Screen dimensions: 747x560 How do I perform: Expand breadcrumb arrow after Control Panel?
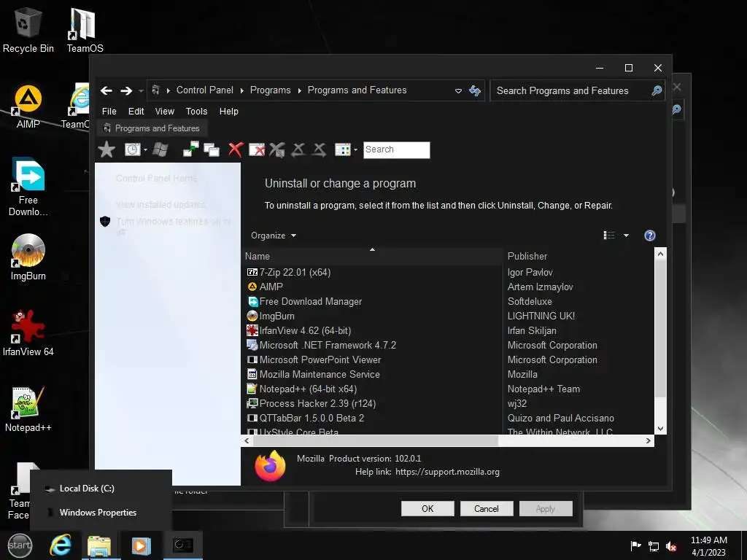(x=242, y=90)
